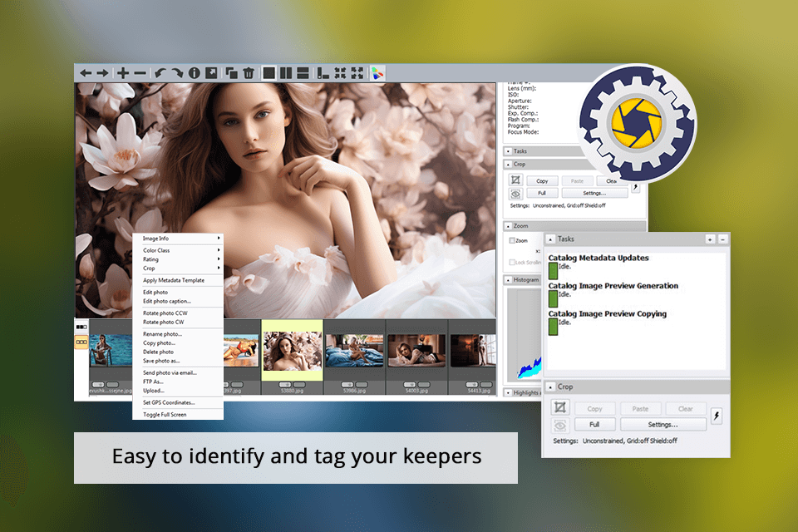This screenshot has width=798, height=532.
Task: Collapse the front Crop panel
Action: pyautogui.click(x=550, y=387)
